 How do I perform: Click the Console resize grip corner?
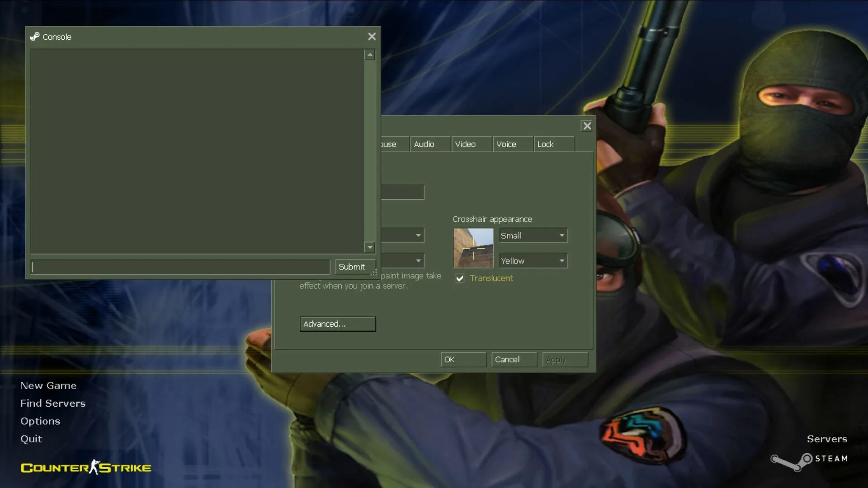pos(374,273)
